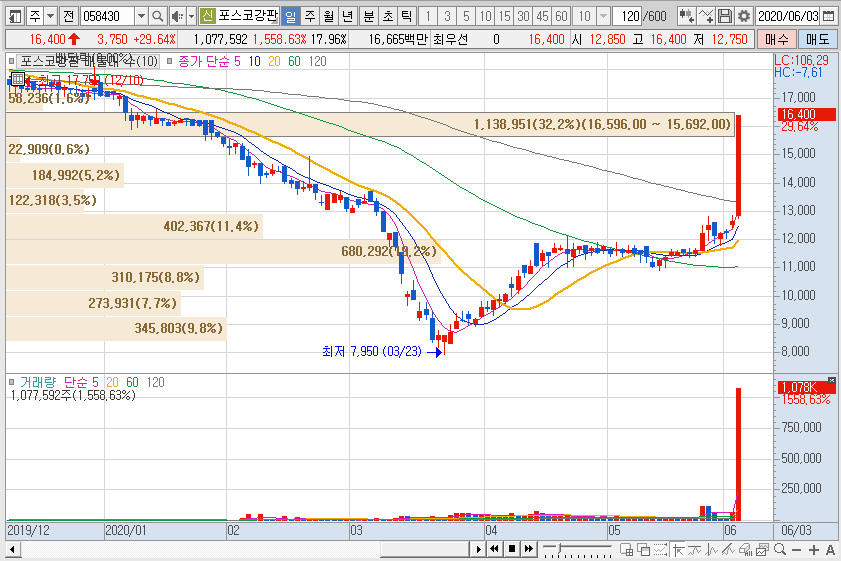The image size is (841, 561).
Task: Save chart with the floppy disk icon
Action: coord(725,16)
